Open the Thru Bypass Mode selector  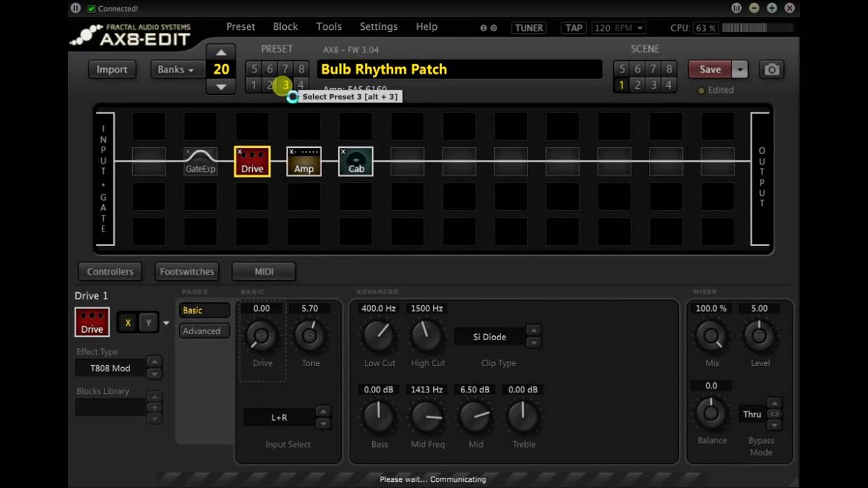[752, 414]
